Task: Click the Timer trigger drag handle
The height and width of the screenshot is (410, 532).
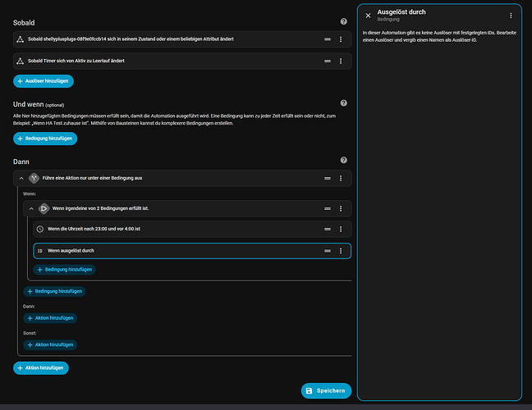Action: coord(328,61)
